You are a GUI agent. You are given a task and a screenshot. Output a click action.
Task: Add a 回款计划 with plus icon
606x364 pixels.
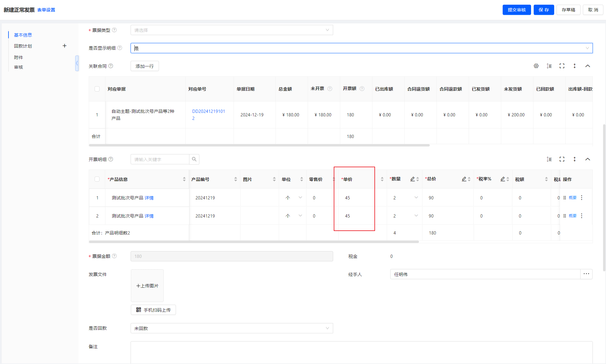tap(64, 46)
